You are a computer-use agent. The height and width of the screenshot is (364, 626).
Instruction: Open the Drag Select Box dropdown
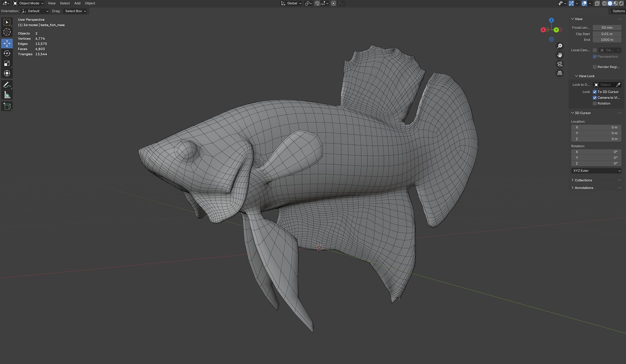75,11
